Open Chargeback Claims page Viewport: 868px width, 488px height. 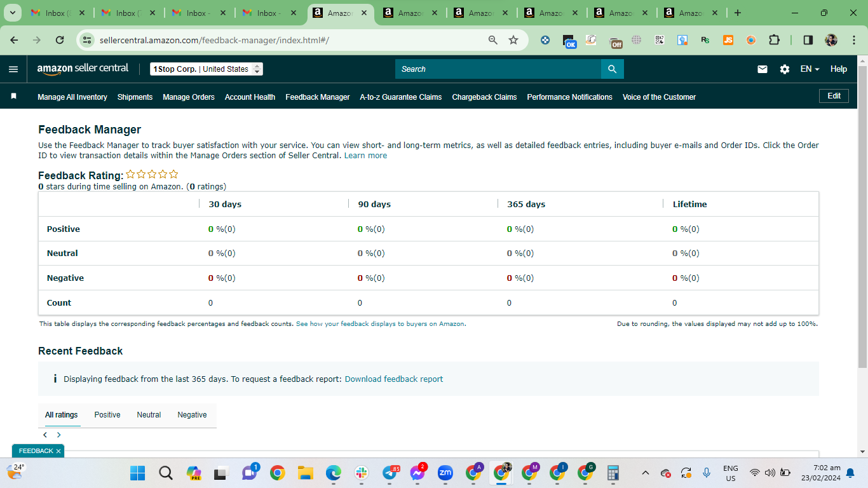(484, 97)
